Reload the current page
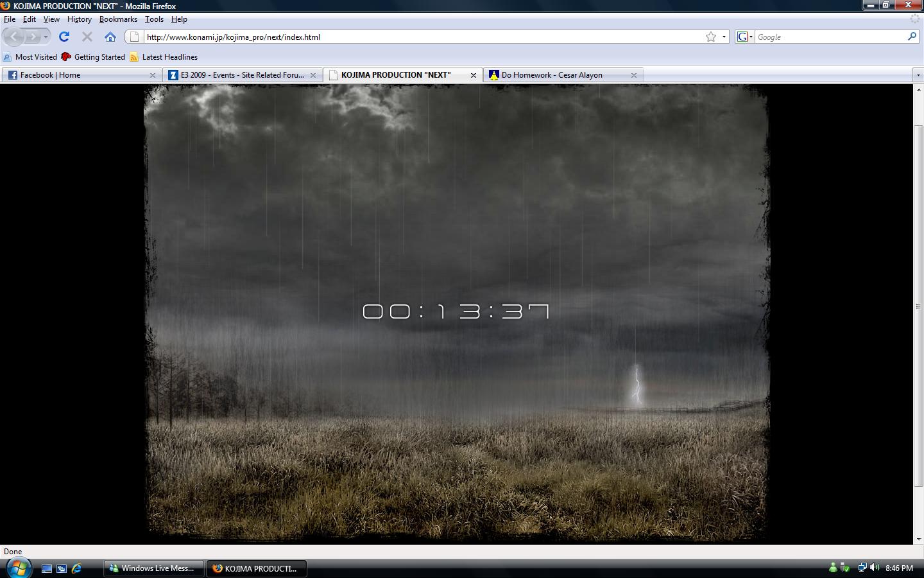 [64, 37]
